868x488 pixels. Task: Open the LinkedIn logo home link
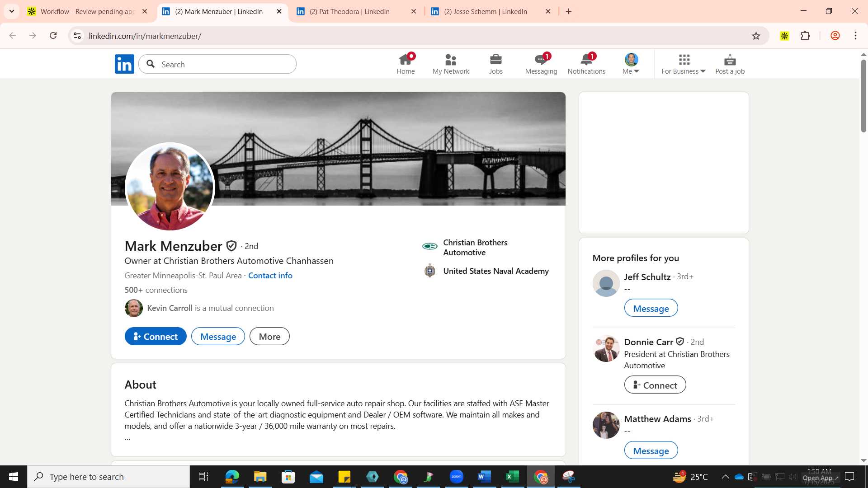tap(124, 64)
